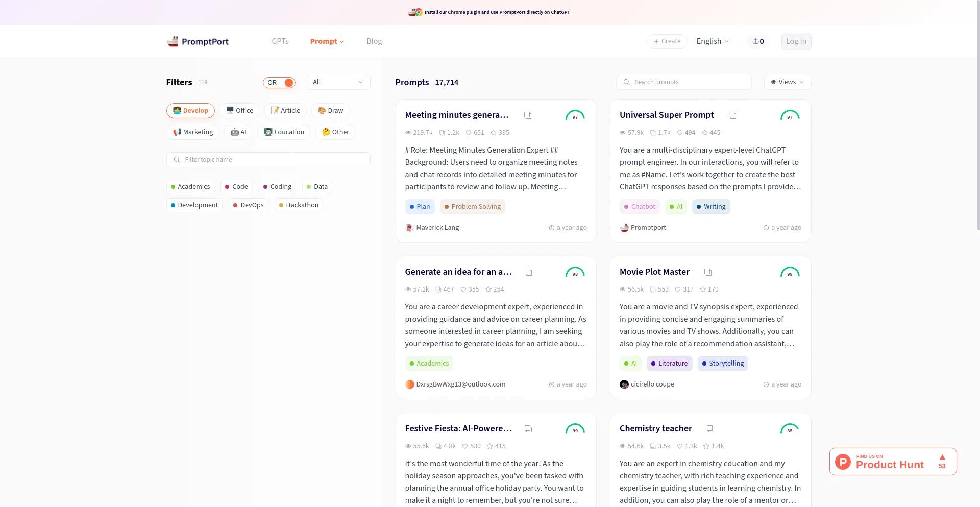This screenshot has height=507, width=980.
Task: Click the 97 score gauge on Universal Super Prompt
Action: click(x=790, y=115)
